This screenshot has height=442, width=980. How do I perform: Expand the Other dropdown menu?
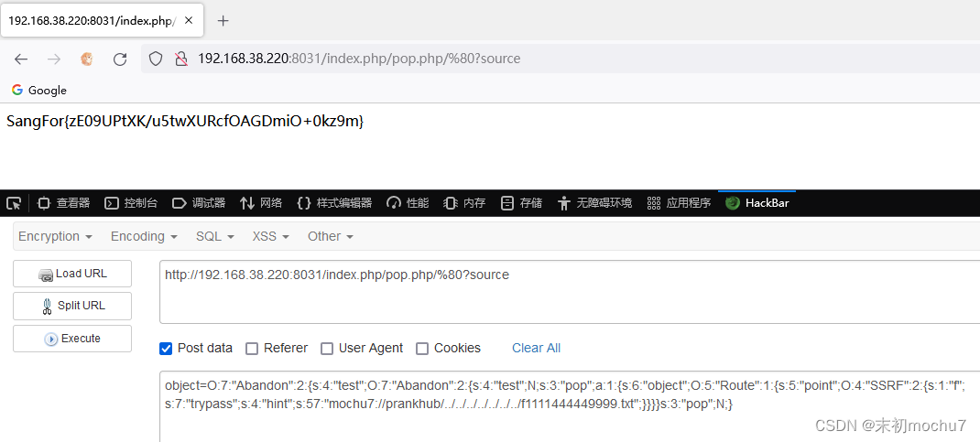(331, 237)
